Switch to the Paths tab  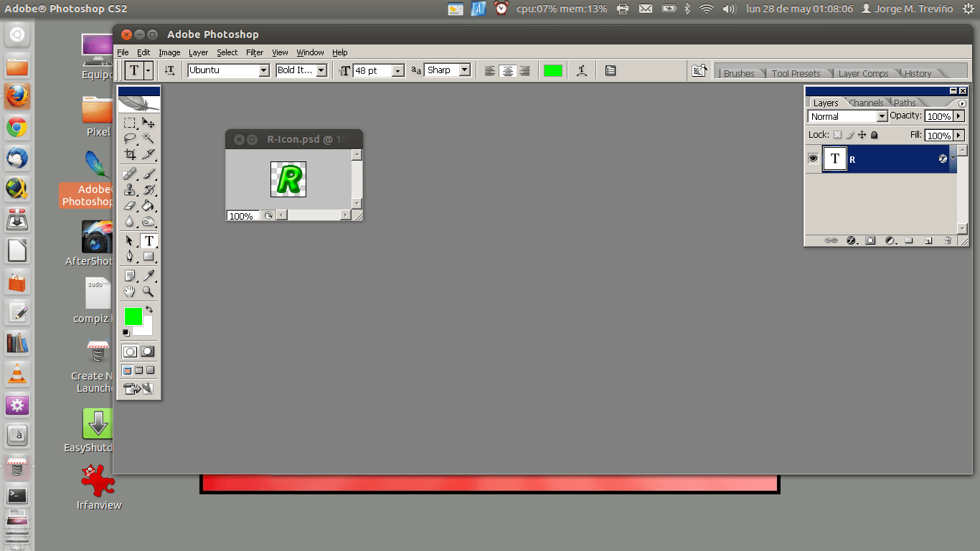click(x=905, y=103)
